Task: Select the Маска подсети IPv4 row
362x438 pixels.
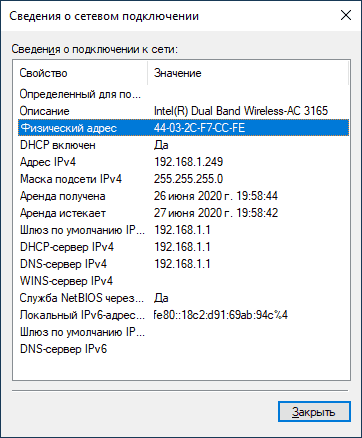Action: point(183,179)
